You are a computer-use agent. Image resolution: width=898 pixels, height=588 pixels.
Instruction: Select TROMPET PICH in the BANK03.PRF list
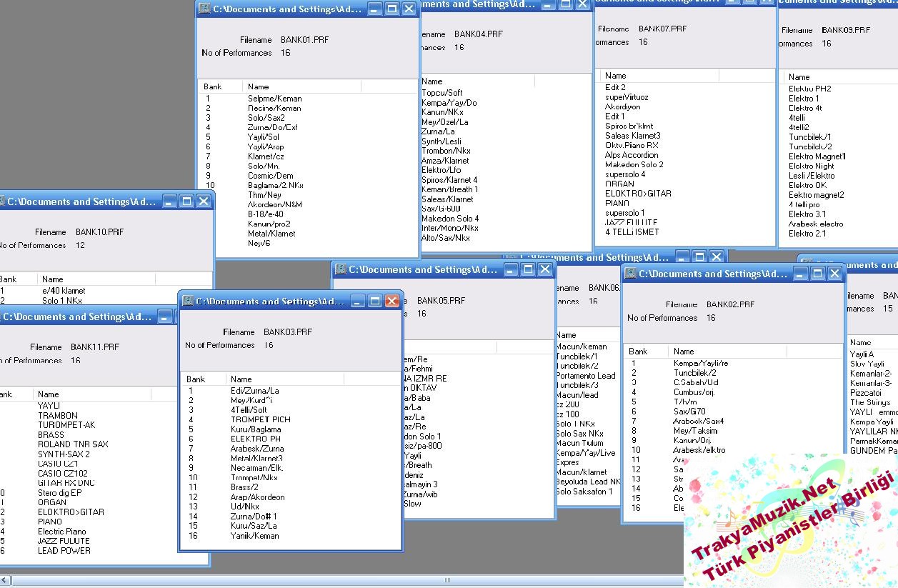[260, 420]
